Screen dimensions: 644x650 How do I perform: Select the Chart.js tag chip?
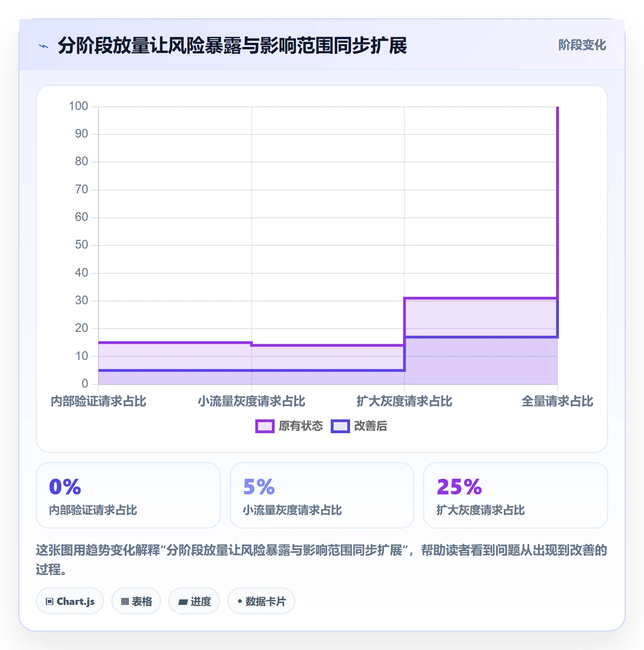click(x=70, y=601)
